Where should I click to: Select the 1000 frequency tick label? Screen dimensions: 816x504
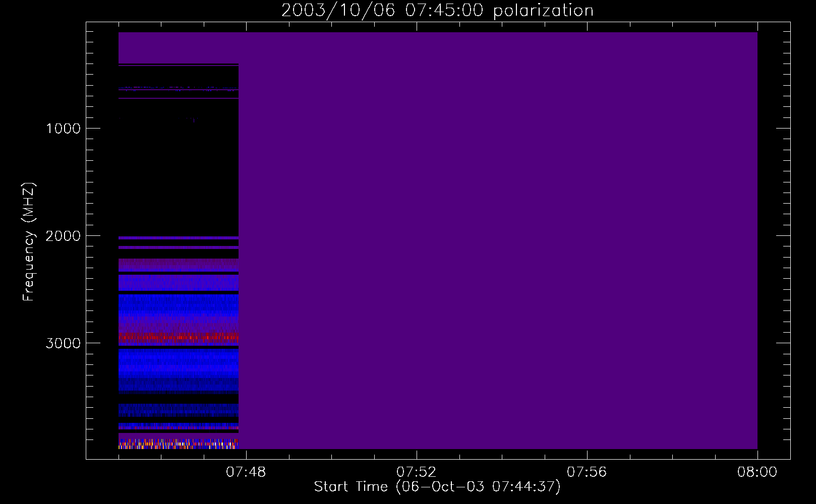click(x=63, y=129)
